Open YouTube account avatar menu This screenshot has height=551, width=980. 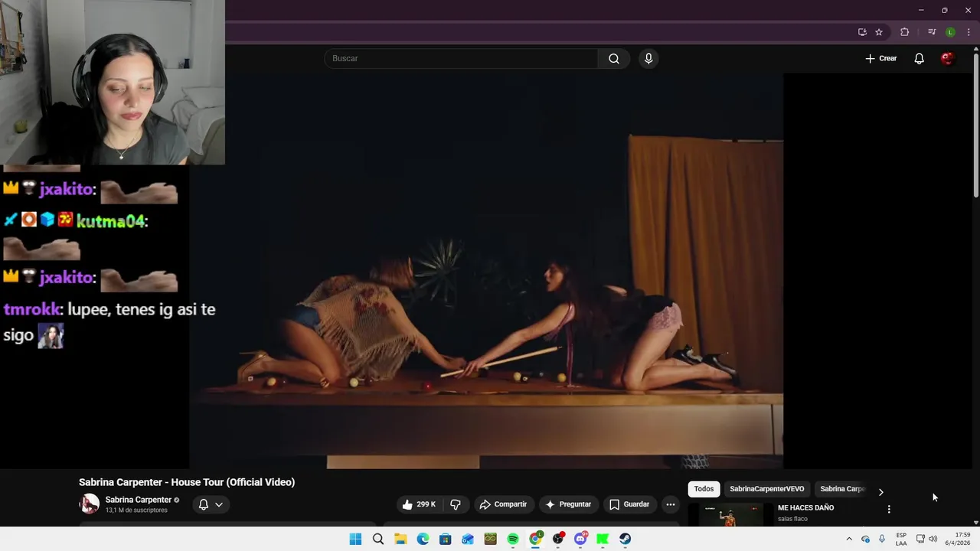pyautogui.click(x=947, y=59)
